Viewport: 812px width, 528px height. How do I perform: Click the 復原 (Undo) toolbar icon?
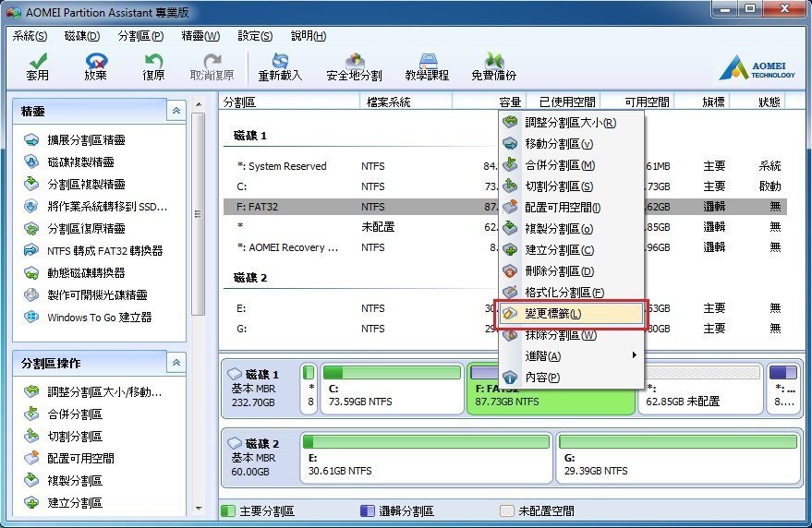pyautogui.click(x=153, y=66)
